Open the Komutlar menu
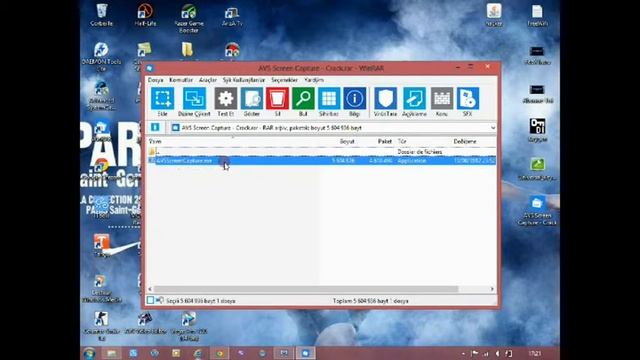The image size is (640, 360). click(181, 80)
